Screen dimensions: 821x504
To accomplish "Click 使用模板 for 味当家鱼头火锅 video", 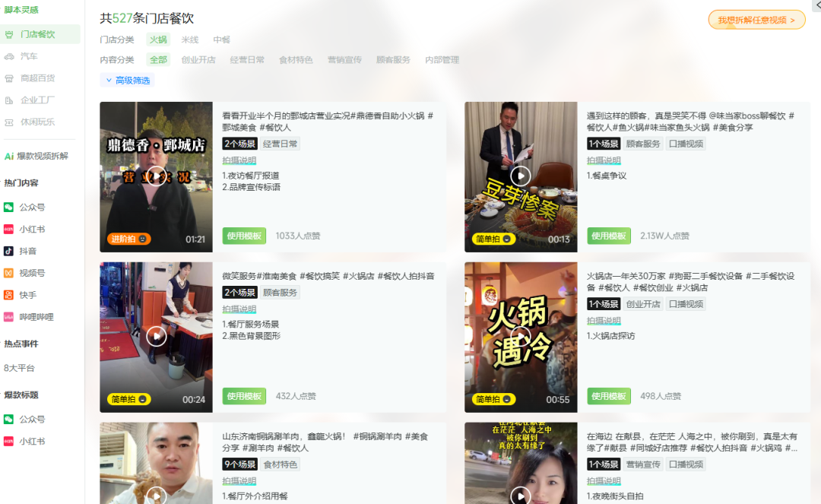I will pyautogui.click(x=608, y=236).
